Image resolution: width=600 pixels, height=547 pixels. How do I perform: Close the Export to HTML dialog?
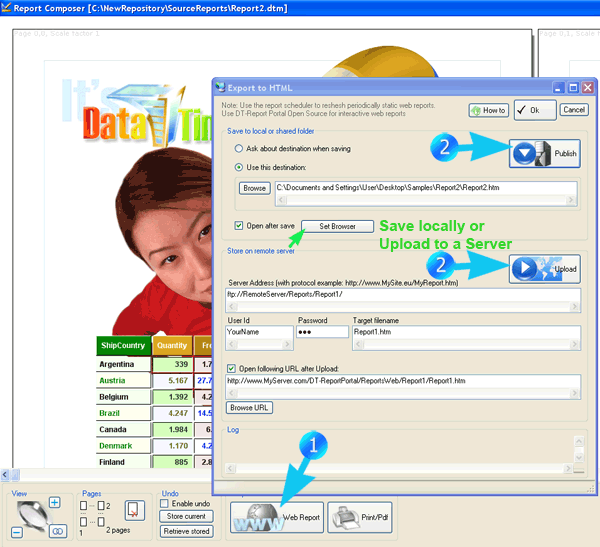pos(588,88)
